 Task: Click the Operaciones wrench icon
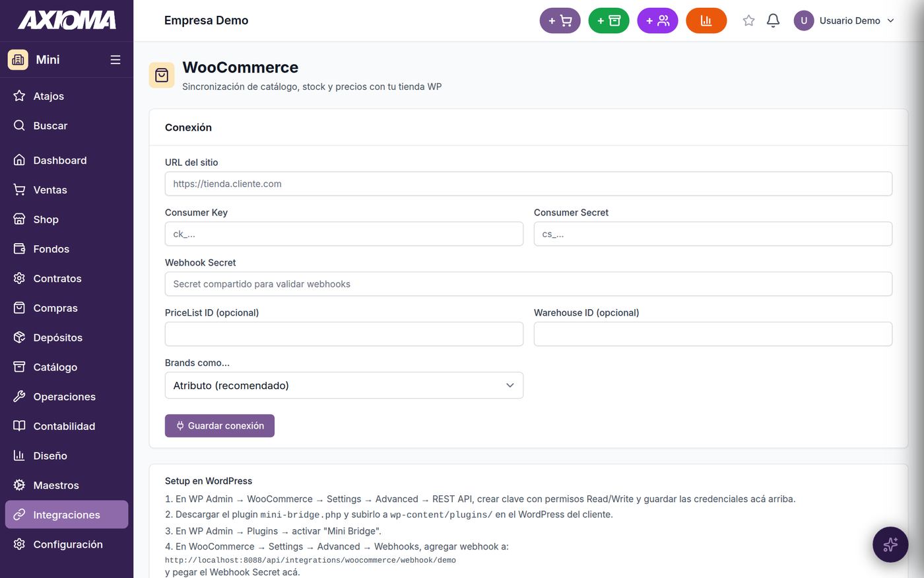[19, 396]
